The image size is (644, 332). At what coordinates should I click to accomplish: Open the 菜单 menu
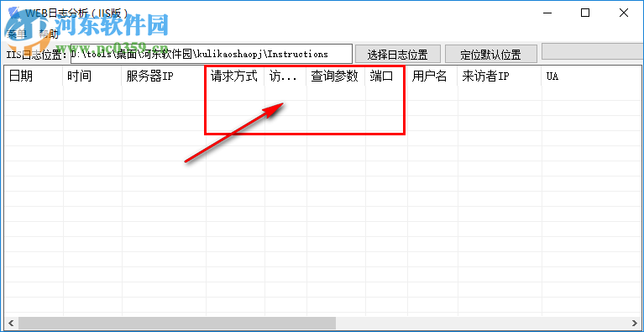[18, 34]
